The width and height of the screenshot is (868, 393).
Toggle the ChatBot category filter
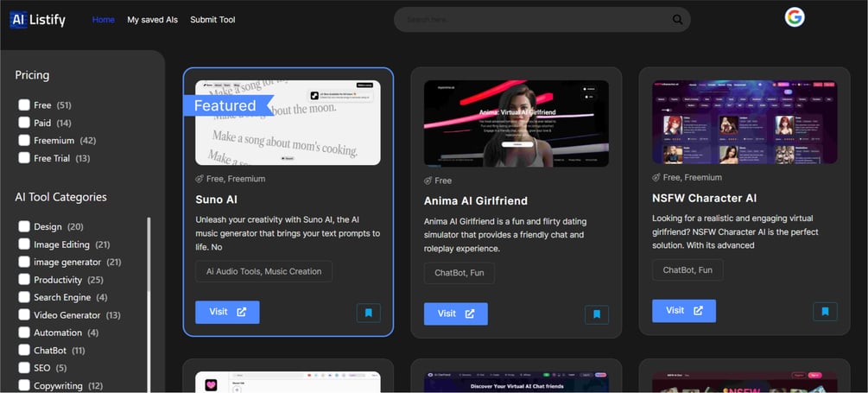tap(24, 351)
